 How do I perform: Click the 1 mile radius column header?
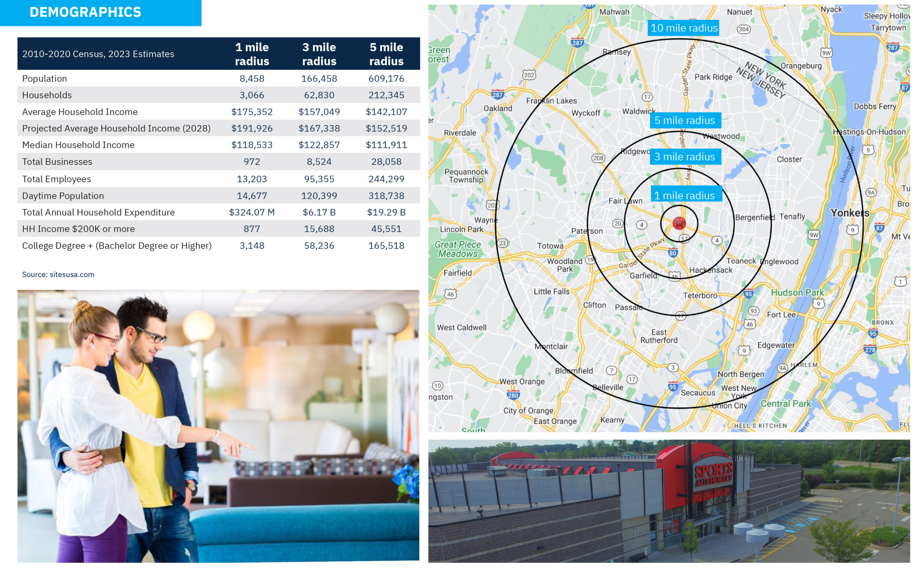(x=252, y=54)
